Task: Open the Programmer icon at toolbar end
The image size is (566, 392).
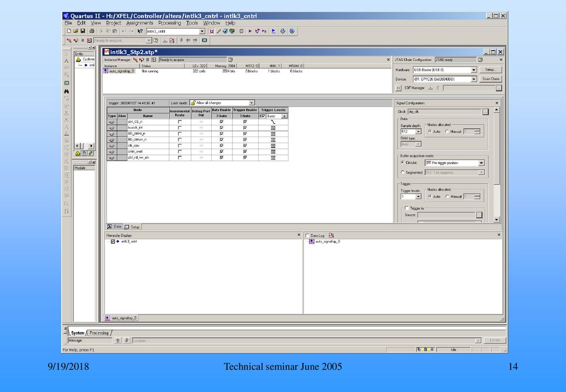Action: click(x=292, y=31)
